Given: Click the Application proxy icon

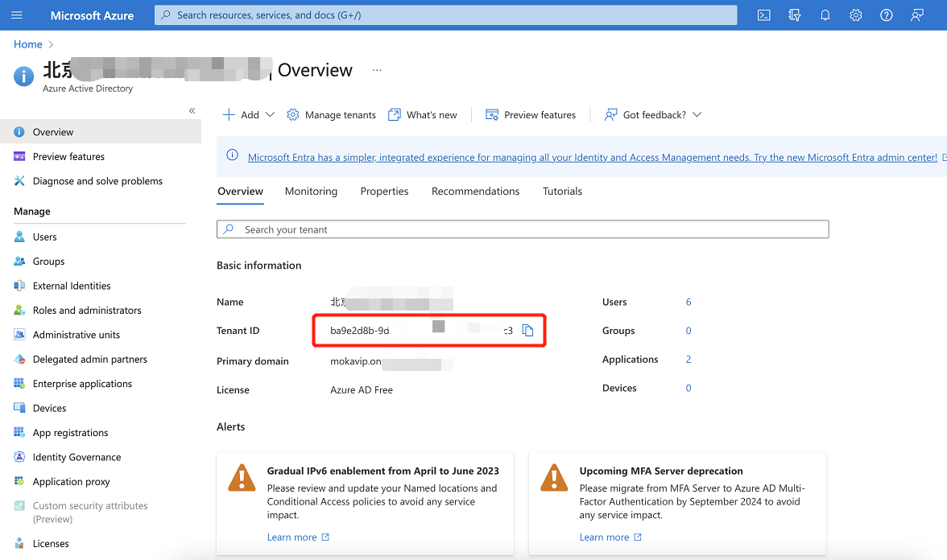Looking at the screenshot, I should [x=19, y=481].
